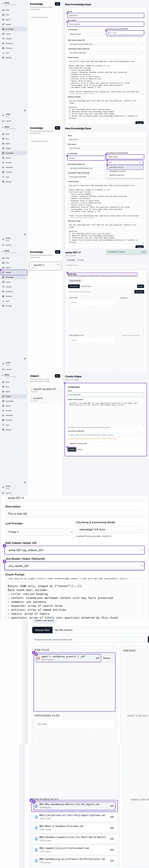Viewport: 149px width, 868px height.
Task: Click Log Out on the Create Helper screen
Action: [x=14, y=493]
